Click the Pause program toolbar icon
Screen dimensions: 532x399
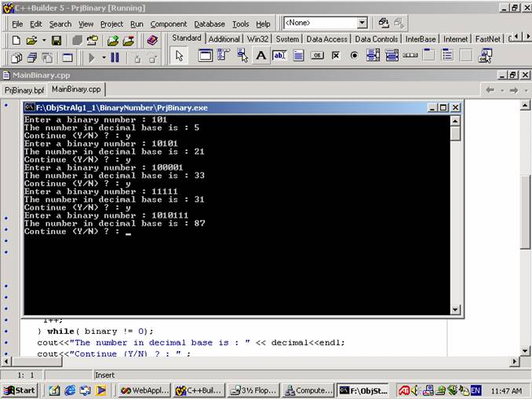(115, 57)
